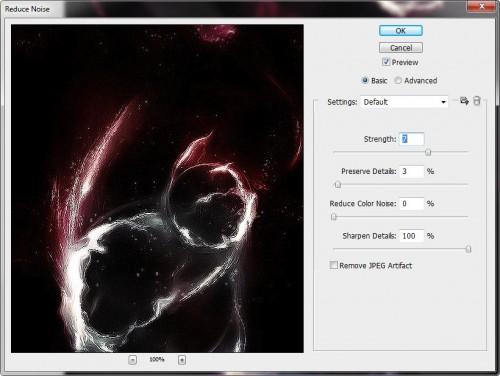Click the Preserve Details slider handle
The width and height of the screenshot is (500, 376).
[x=338, y=184]
